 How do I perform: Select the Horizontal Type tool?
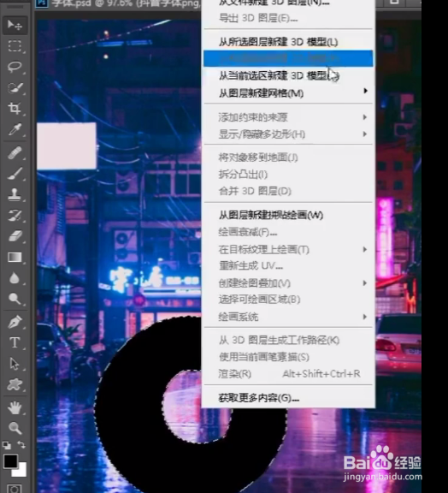pos(15,342)
